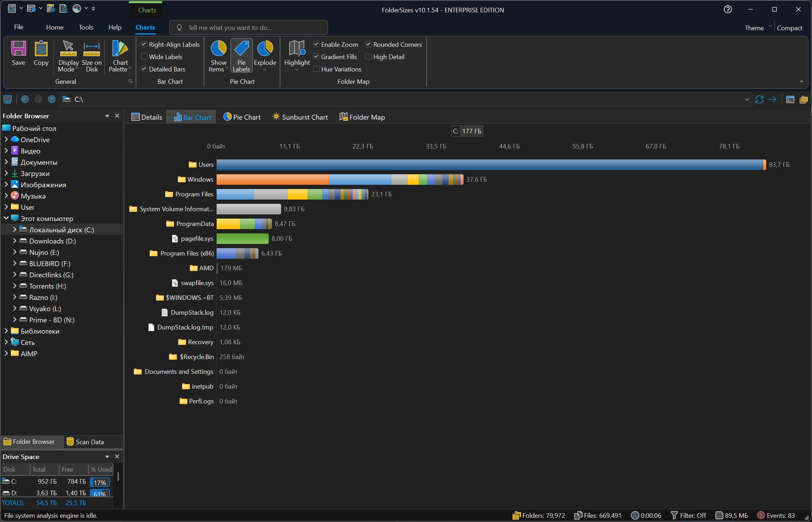
Task: Open the Scan Data panel tab
Action: tap(85, 442)
